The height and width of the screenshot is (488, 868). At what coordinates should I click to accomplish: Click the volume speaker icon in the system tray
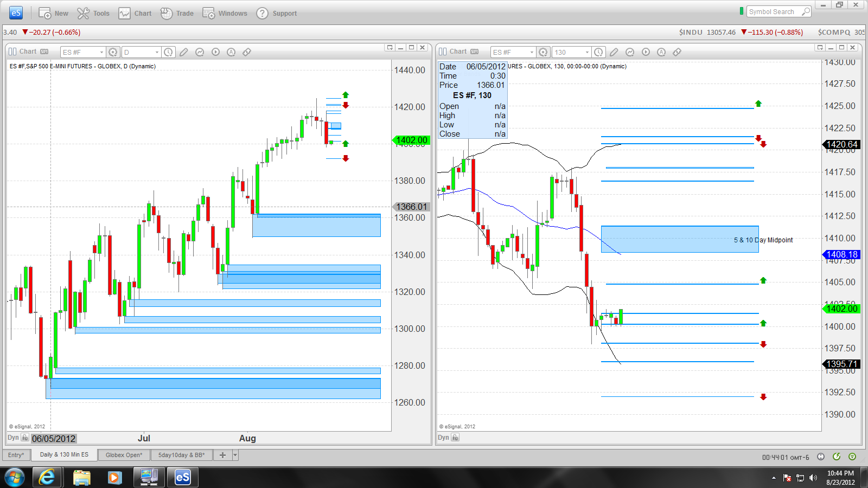point(813,478)
